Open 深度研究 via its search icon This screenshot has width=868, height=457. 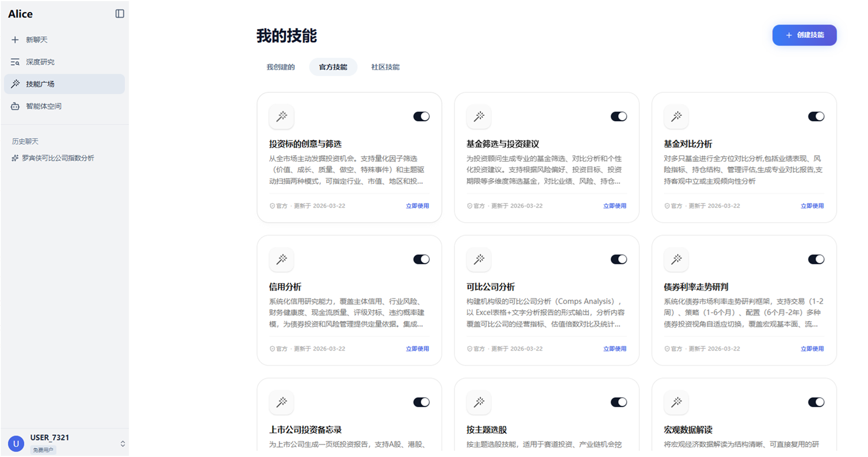(x=15, y=62)
